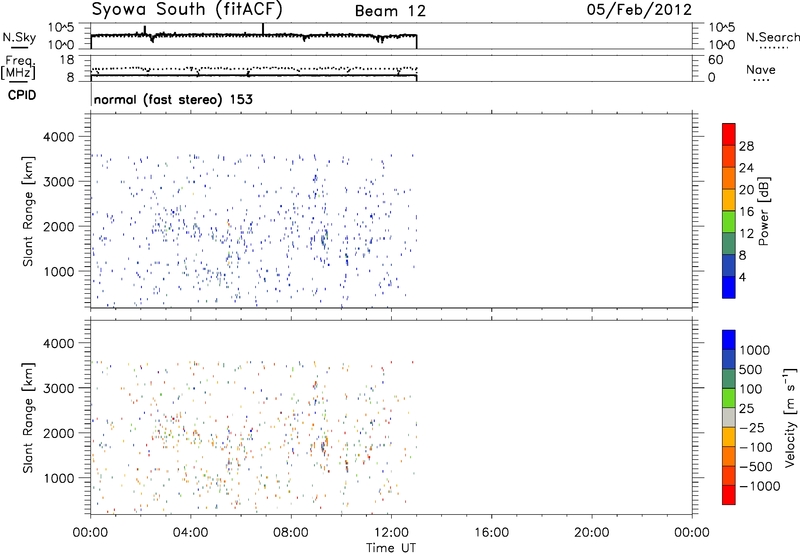Click the 100 label on the Velocity colorbar

coord(751,389)
